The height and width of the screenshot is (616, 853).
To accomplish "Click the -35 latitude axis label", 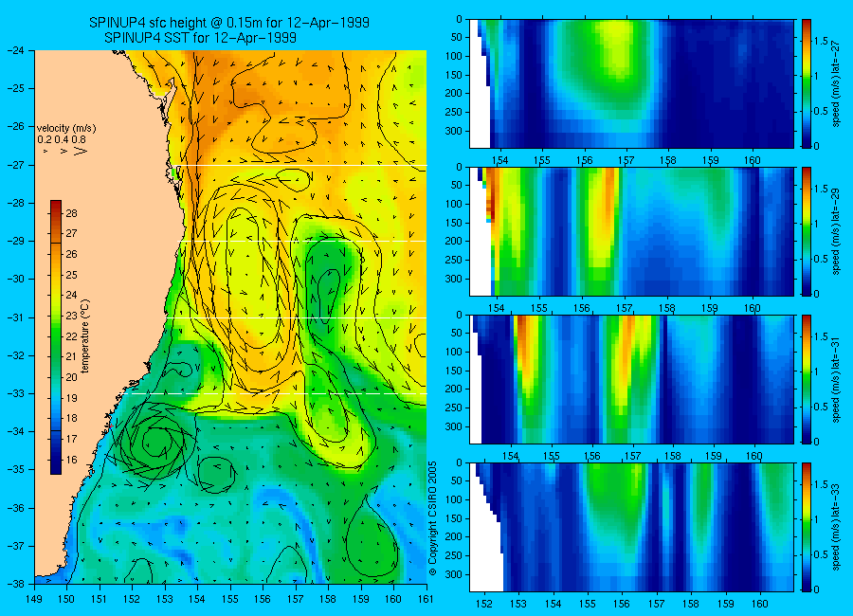I will 15,470.
